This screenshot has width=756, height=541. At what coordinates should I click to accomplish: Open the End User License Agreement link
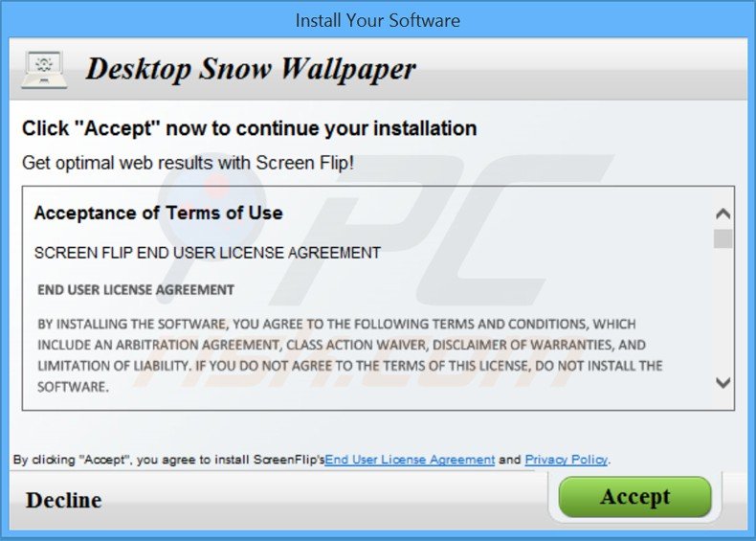tap(410, 460)
